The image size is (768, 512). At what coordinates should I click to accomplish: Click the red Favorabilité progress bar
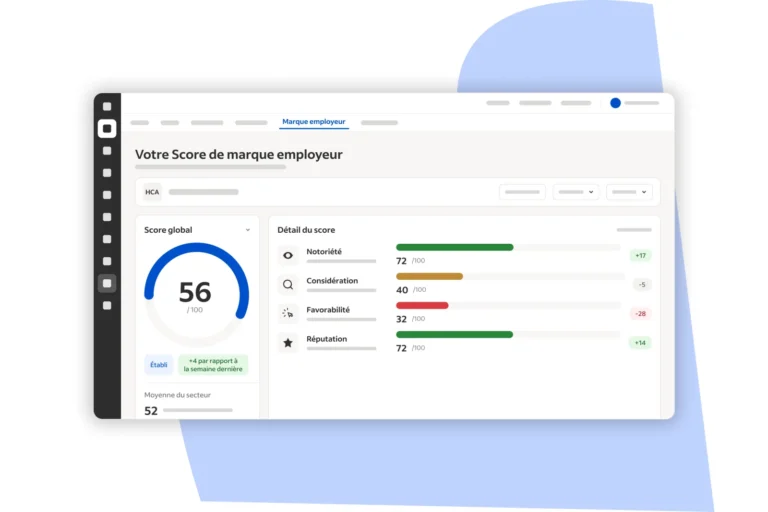pos(422,305)
